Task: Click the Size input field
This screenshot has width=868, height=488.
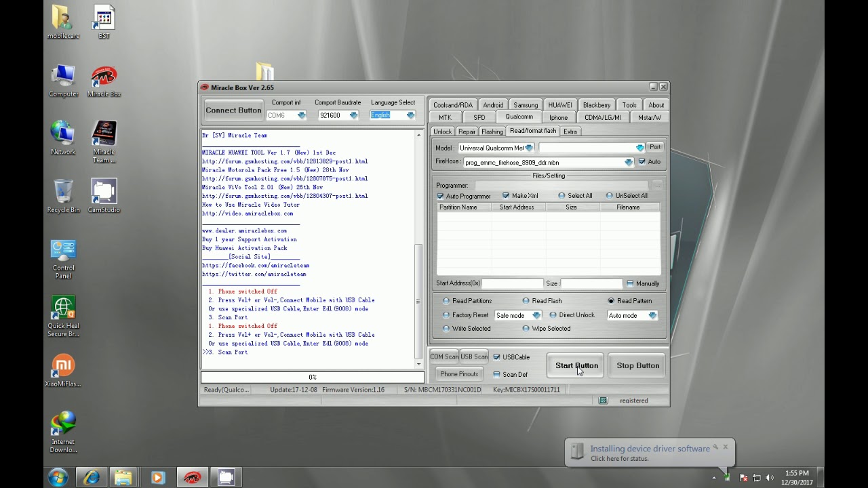Action: [591, 283]
